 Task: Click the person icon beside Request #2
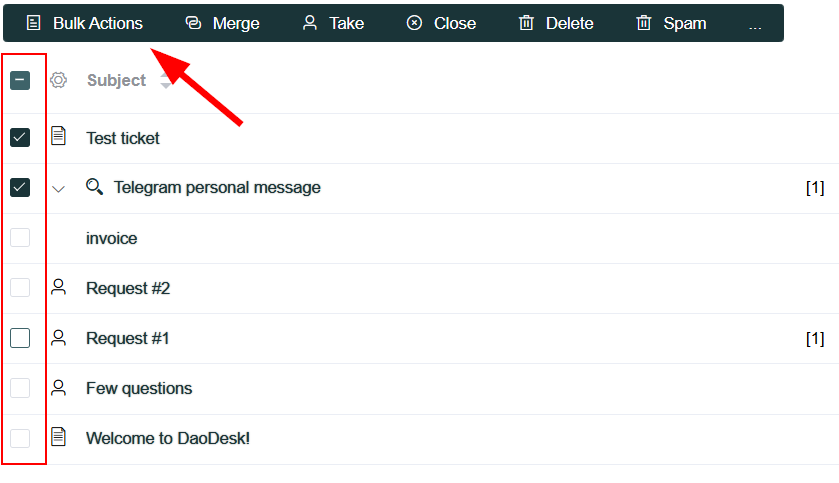point(58,287)
